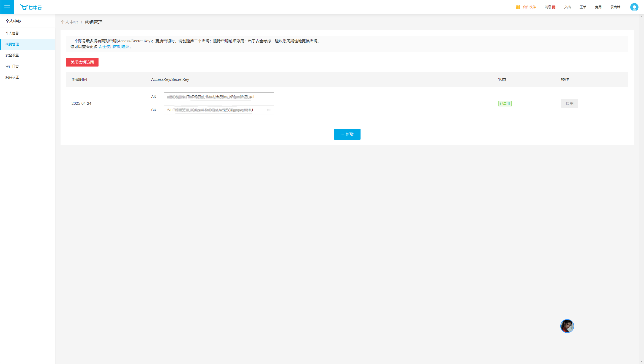644x364 pixels.
Task: Open 工单 in top navigation
Action: point(583,7)
